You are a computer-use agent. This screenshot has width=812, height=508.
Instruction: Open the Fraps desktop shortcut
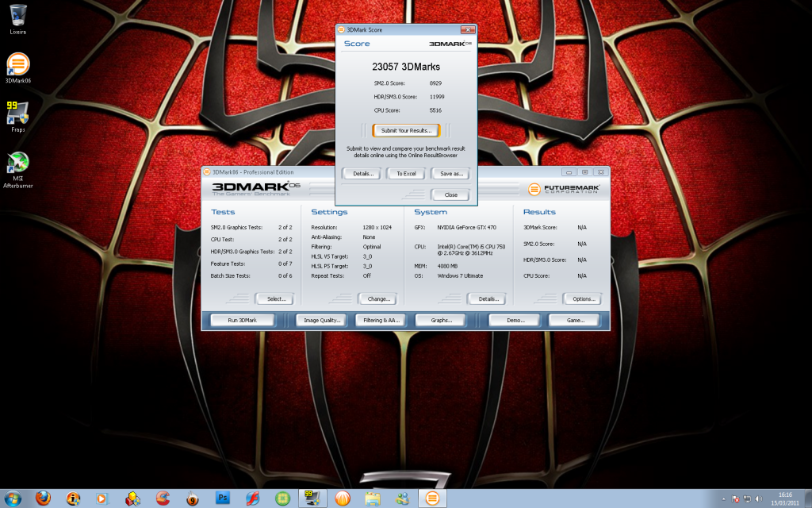(x=17, y=117)
